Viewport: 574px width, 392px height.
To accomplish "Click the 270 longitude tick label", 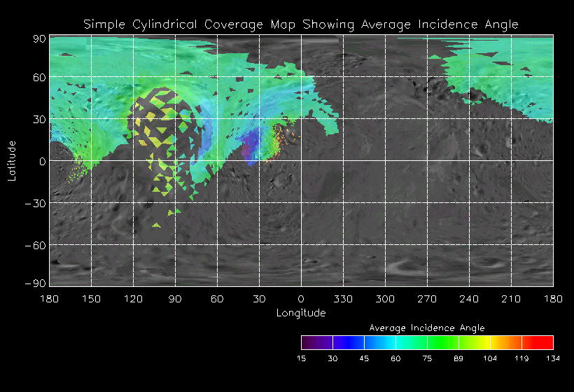I will pyautogui.click(x=427, y=299).
